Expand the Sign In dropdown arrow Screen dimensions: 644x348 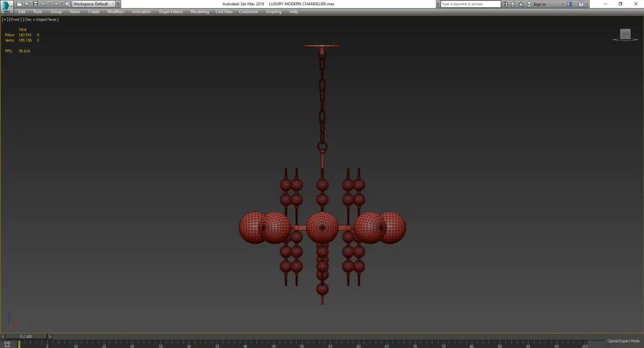562,4
